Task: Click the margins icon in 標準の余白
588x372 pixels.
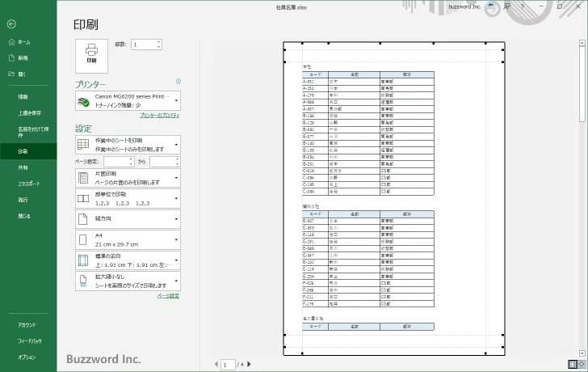Action: pyautogui.click(x=83, y=260)
